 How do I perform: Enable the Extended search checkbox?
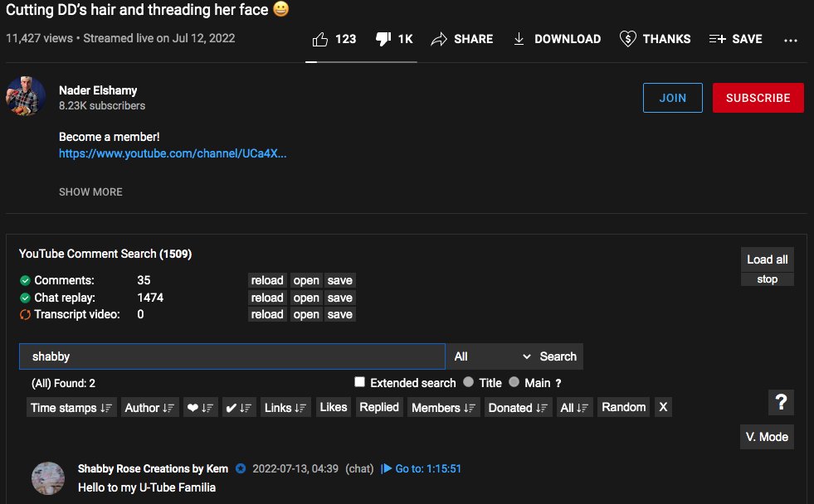point(359,382)
